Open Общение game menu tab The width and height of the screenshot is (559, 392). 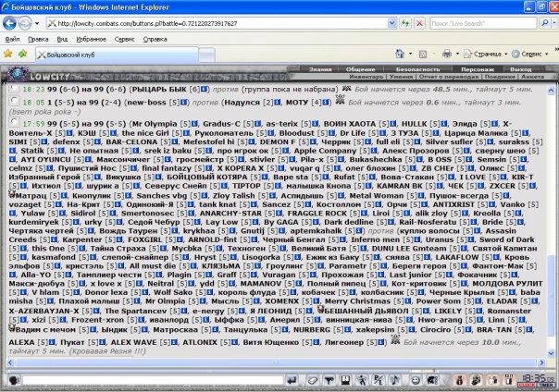(360, 69)
